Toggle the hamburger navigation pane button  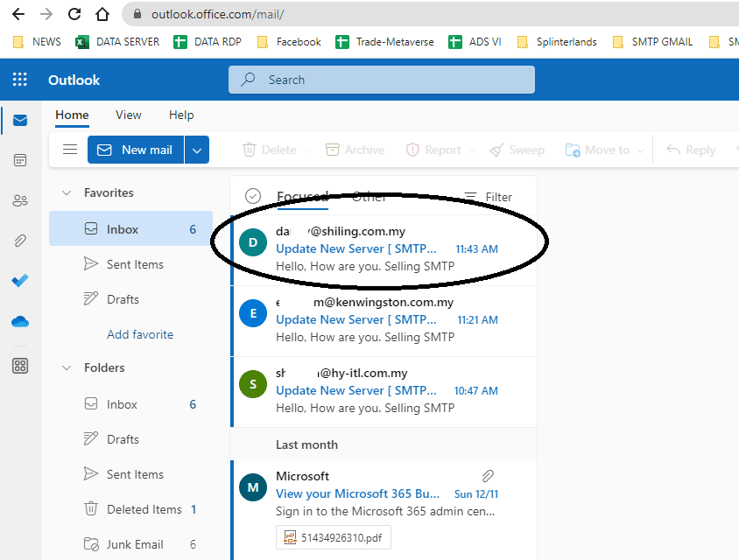click(70, 150)
